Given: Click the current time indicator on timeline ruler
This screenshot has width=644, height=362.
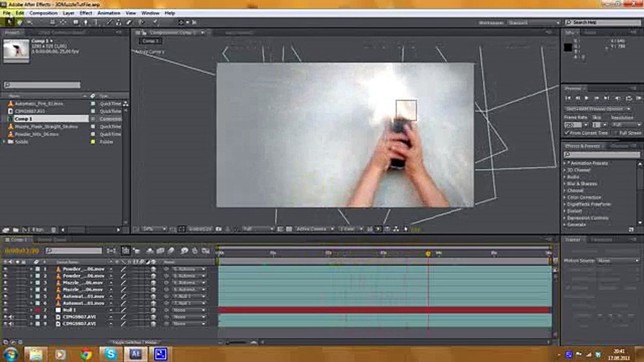Looking at the screenshot, I should coord(428,254).
